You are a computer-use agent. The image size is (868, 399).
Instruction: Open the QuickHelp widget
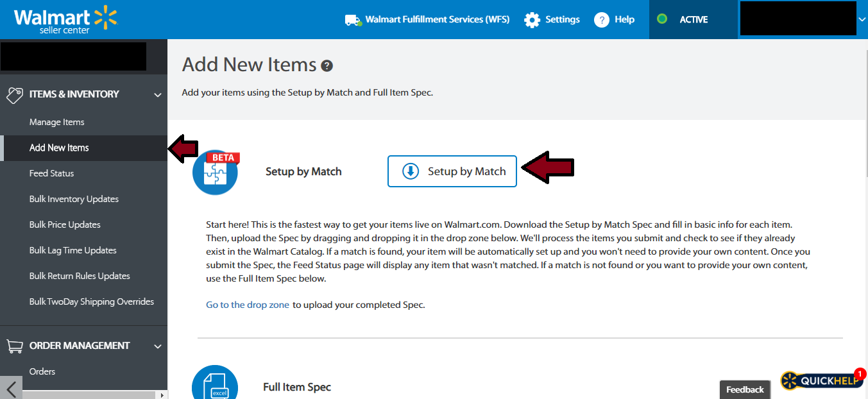(821, 381)
